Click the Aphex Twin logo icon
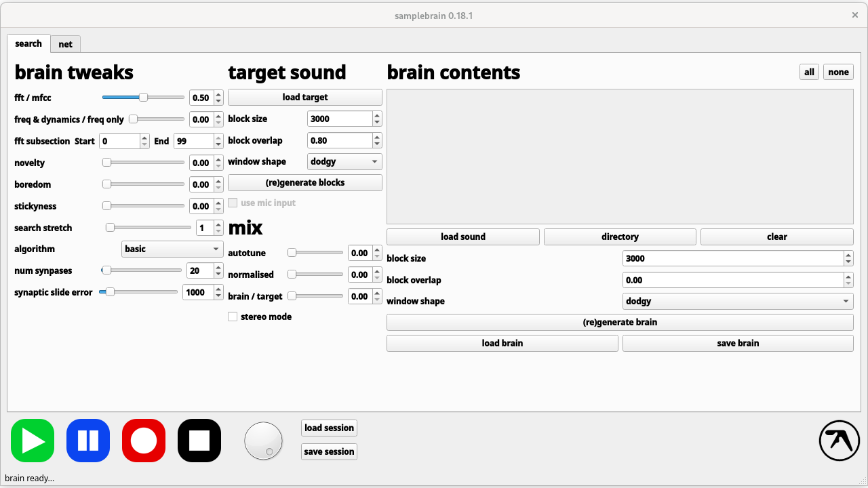The width and height of the screenshot is (868, 488). [839, 441]
